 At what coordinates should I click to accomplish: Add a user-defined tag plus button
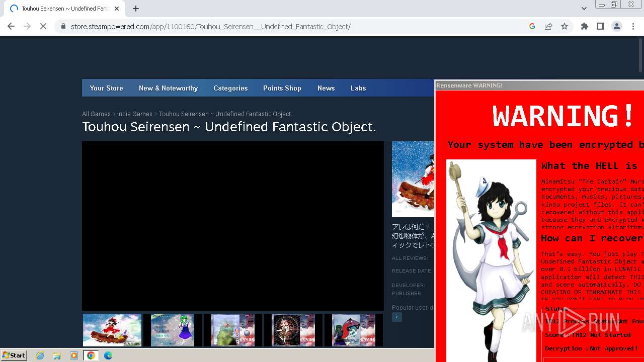coord(397,317)
